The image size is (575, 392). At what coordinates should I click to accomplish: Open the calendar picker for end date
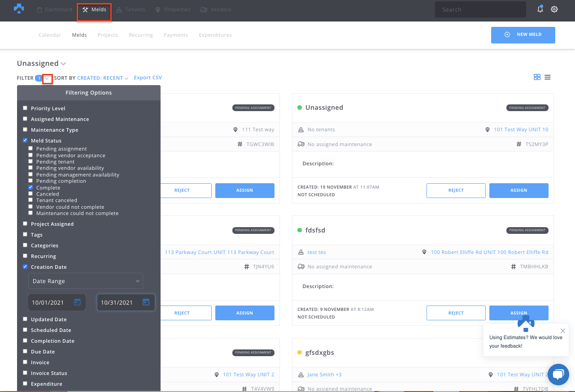(x=146, y=302)
